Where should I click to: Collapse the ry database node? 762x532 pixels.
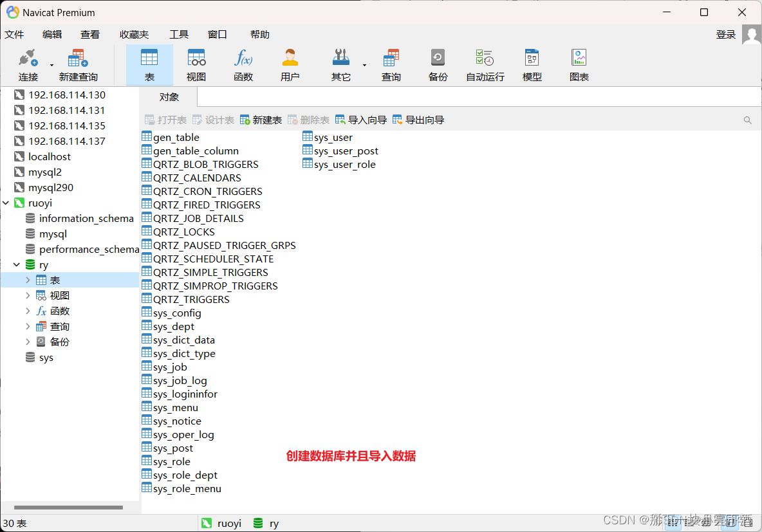[x=17, y=265]
